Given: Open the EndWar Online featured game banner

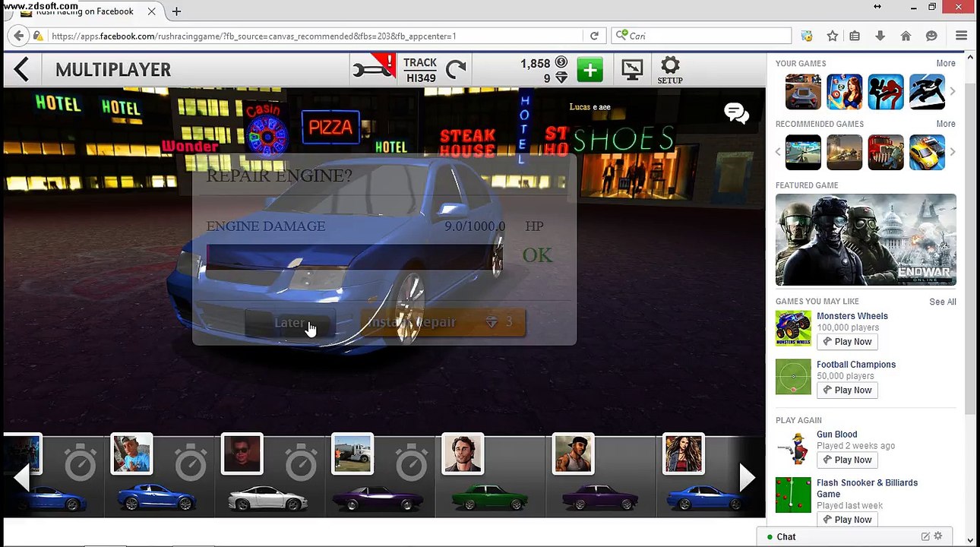Looking at the screenshot, I should click(866, 240).
